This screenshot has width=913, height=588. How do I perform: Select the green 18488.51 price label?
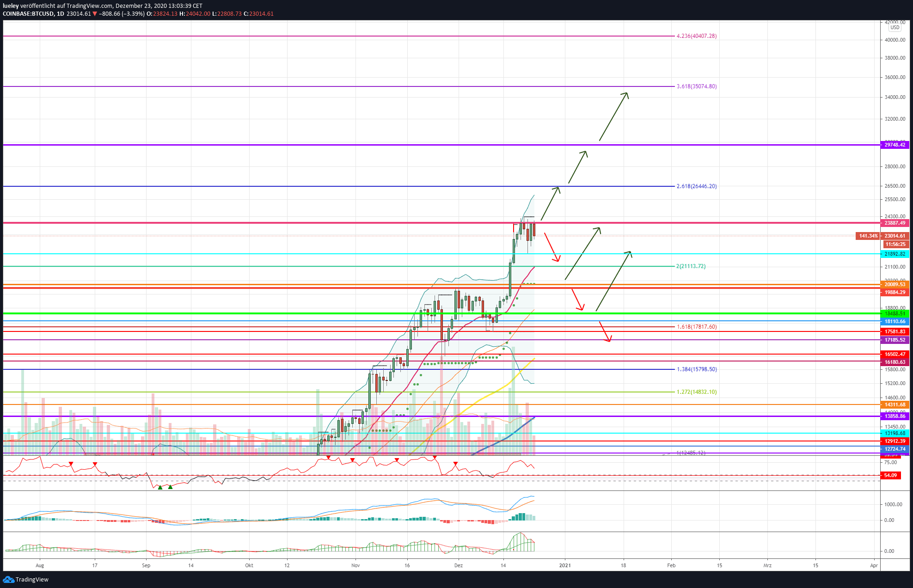click(895, 313)
